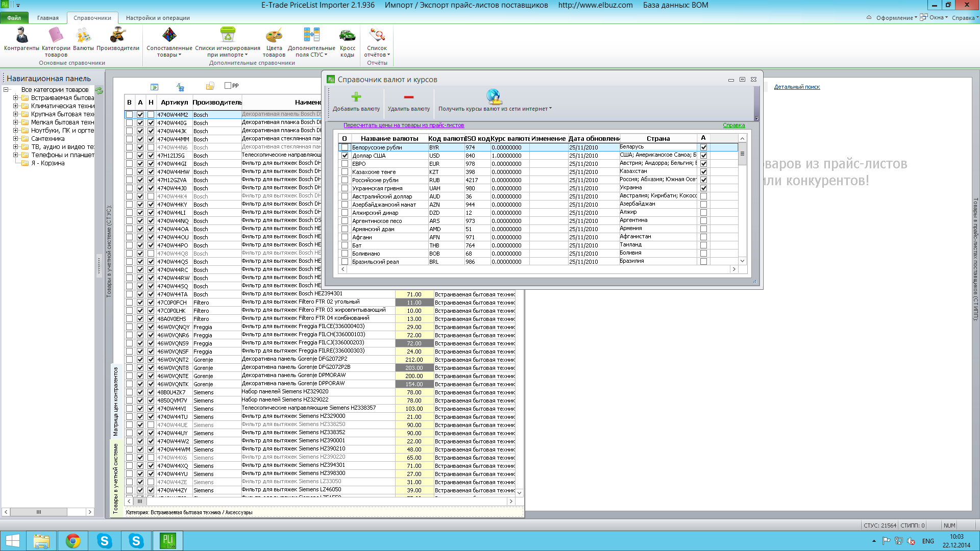
Task: Open the Контрагенты directory icon
Action: pyautogui.click(x=21, y=39)
